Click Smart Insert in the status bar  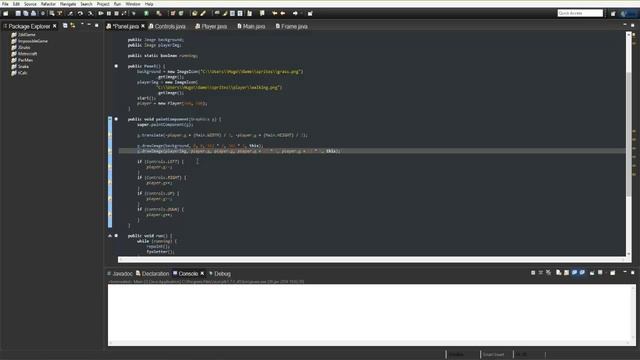[x=493, y=354]
